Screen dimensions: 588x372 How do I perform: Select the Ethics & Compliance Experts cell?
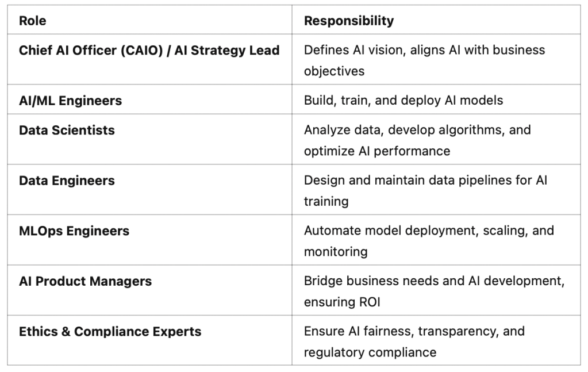click(x=110, y=332)
